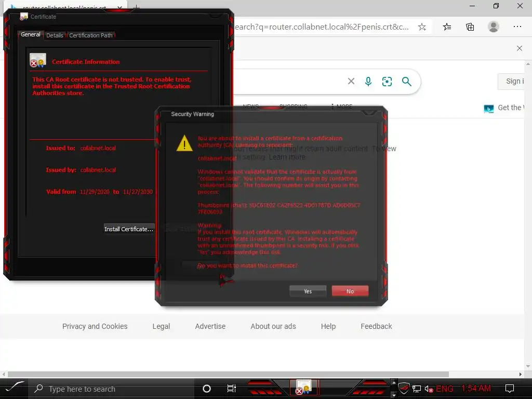Click the valid to date 11/27/2030
Viewport: 532px width, 399px height.
(x=138, y=192)
